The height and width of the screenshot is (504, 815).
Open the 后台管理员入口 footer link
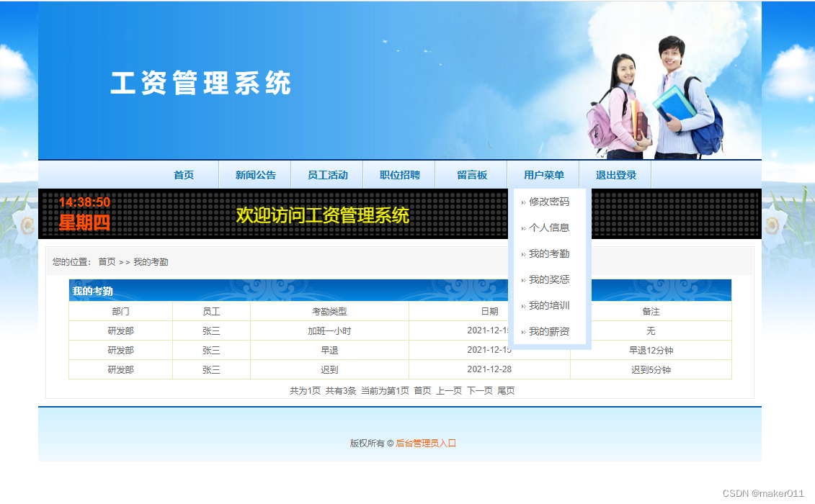[426, 444]
